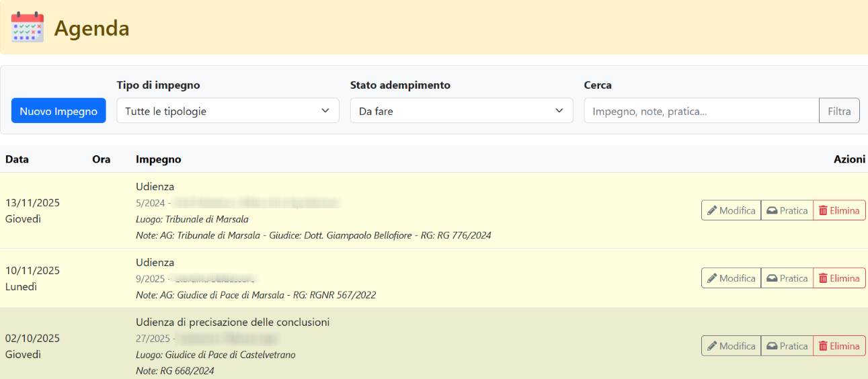
Task: Apply the search with the Filtra button
Action: click(839, 111)
